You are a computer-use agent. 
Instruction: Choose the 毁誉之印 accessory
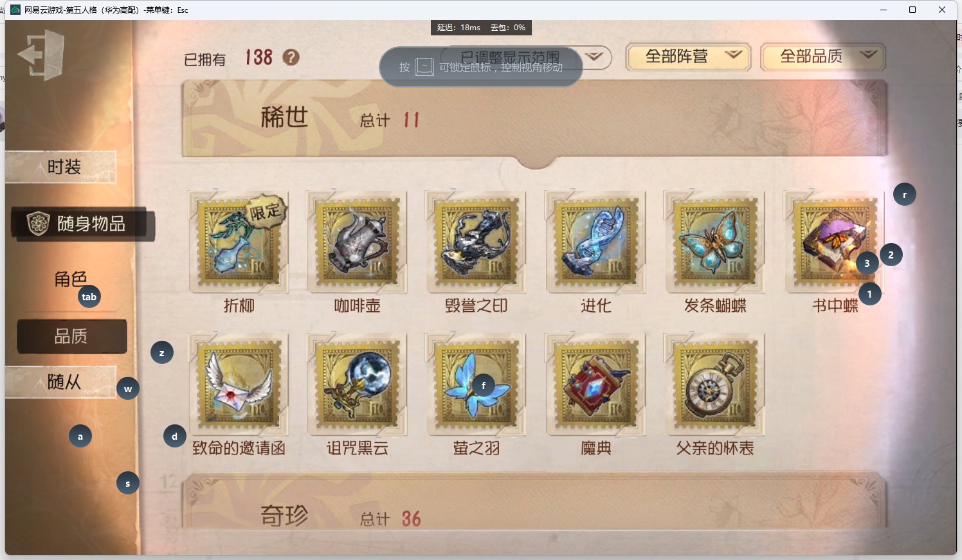coord(476,243)
